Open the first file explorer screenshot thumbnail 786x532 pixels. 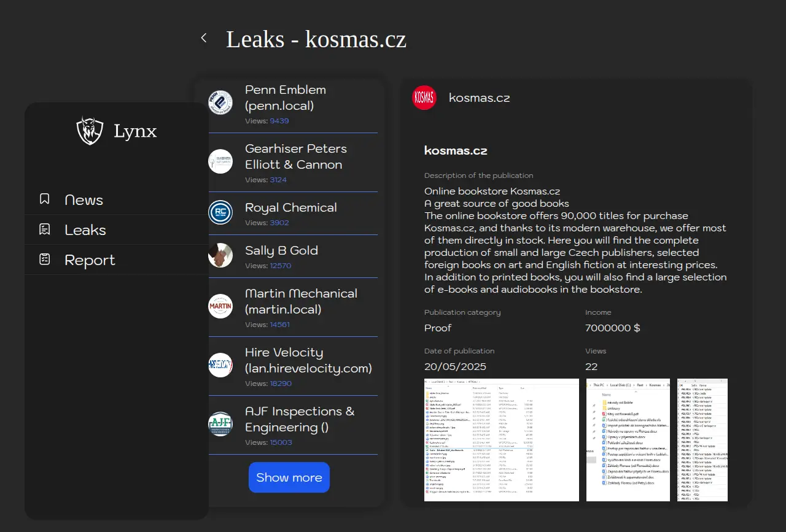click(x=501, y=439)
